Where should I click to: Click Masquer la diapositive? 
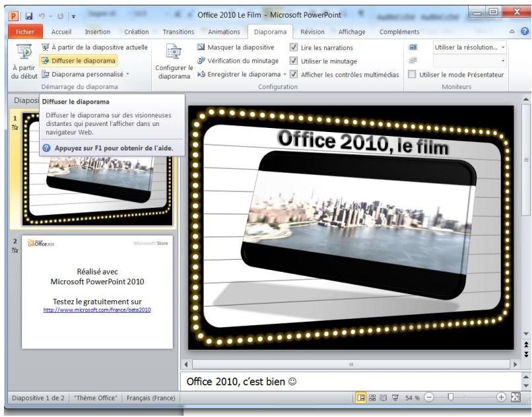tap(236, 47)
